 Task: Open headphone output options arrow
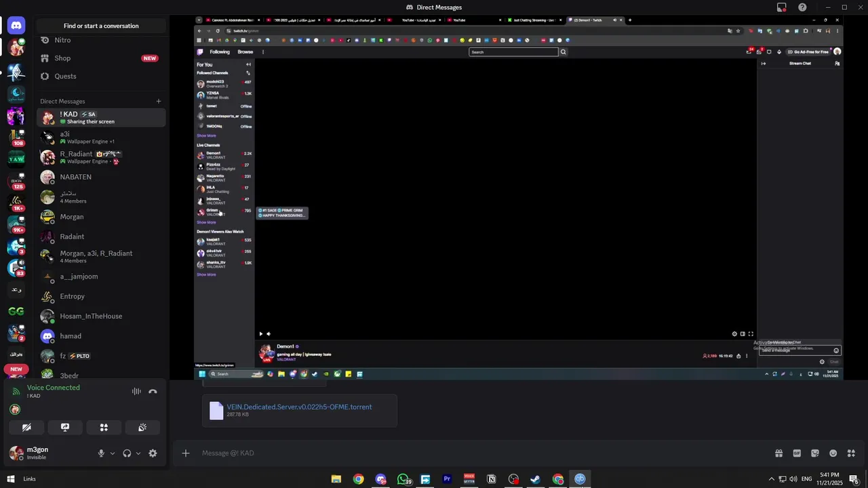point(138,453)
